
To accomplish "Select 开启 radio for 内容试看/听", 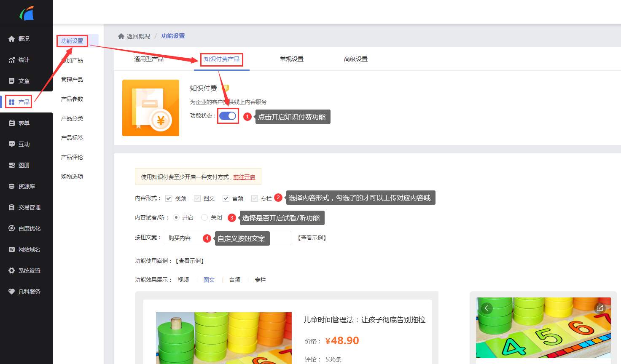I will (176, 217).
